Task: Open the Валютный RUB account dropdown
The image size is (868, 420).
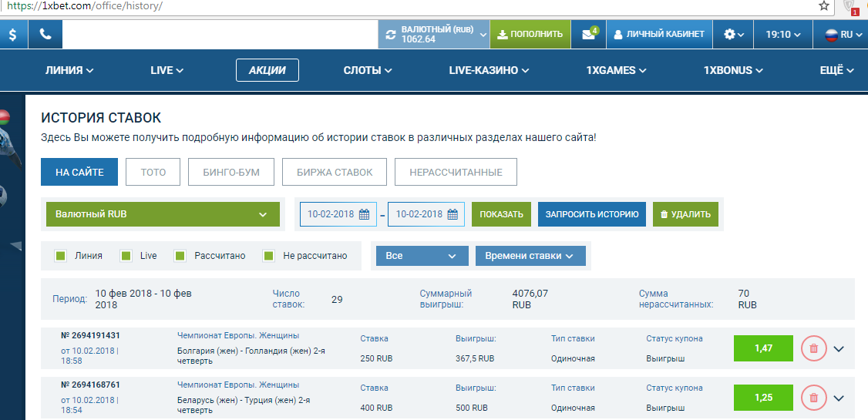Action: [163, 214]
